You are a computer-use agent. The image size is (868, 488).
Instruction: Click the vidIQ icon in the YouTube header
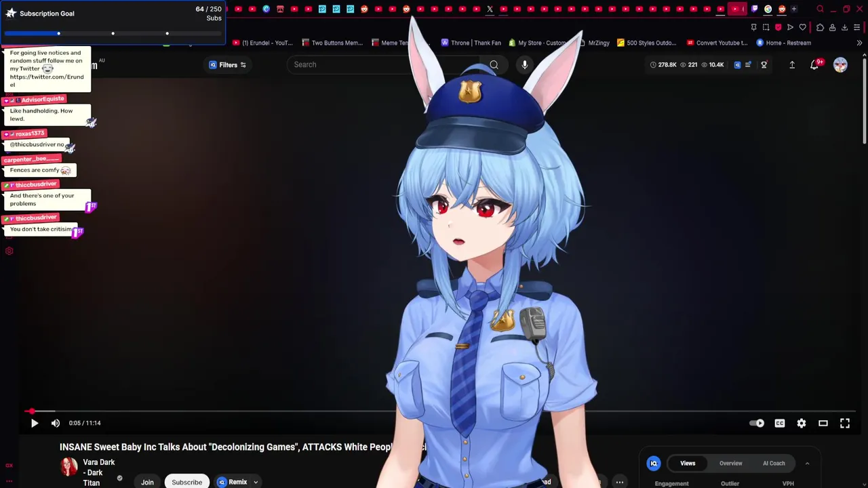(738, 64)
